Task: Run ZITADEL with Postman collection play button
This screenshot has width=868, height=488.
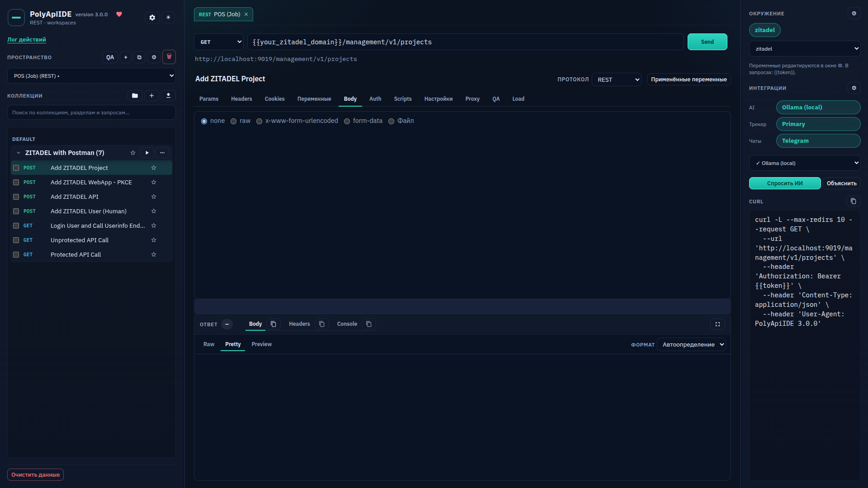Action: tap(147, 153)
